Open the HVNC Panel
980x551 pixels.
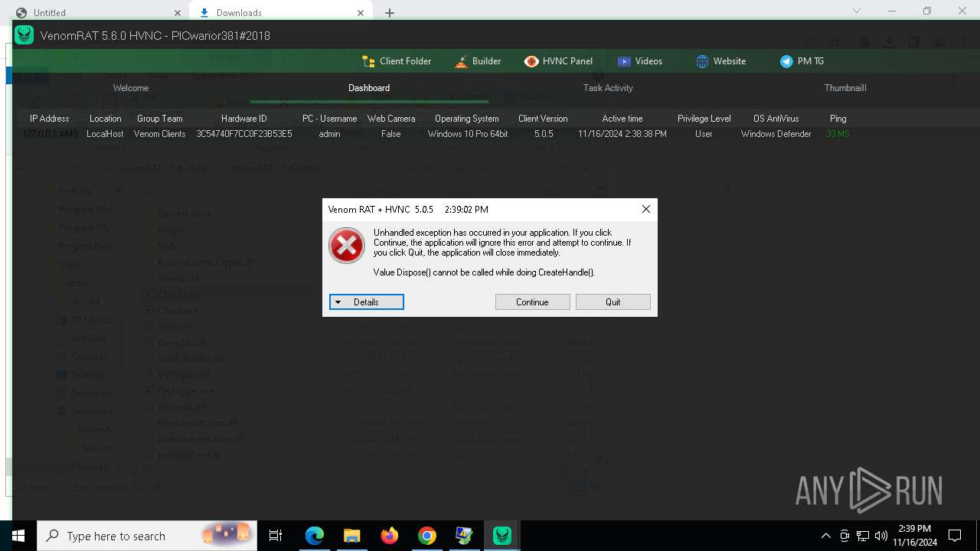click(x=558, y=61)
